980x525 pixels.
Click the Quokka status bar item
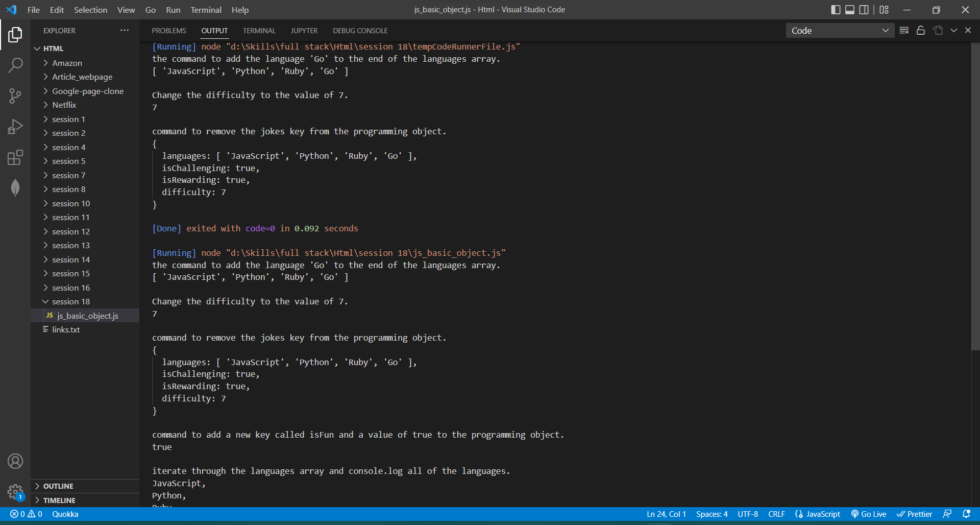click(65, 514)
